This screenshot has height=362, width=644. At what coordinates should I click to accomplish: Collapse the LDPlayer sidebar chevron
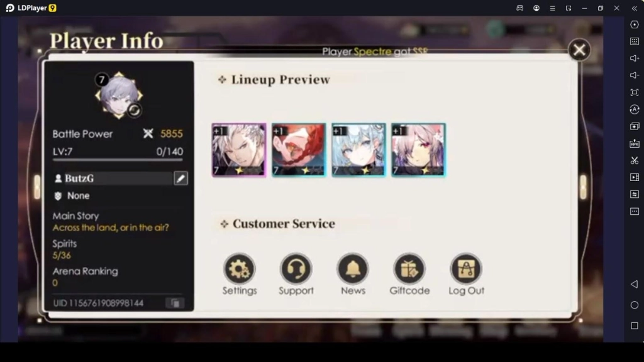coord(635,8)
